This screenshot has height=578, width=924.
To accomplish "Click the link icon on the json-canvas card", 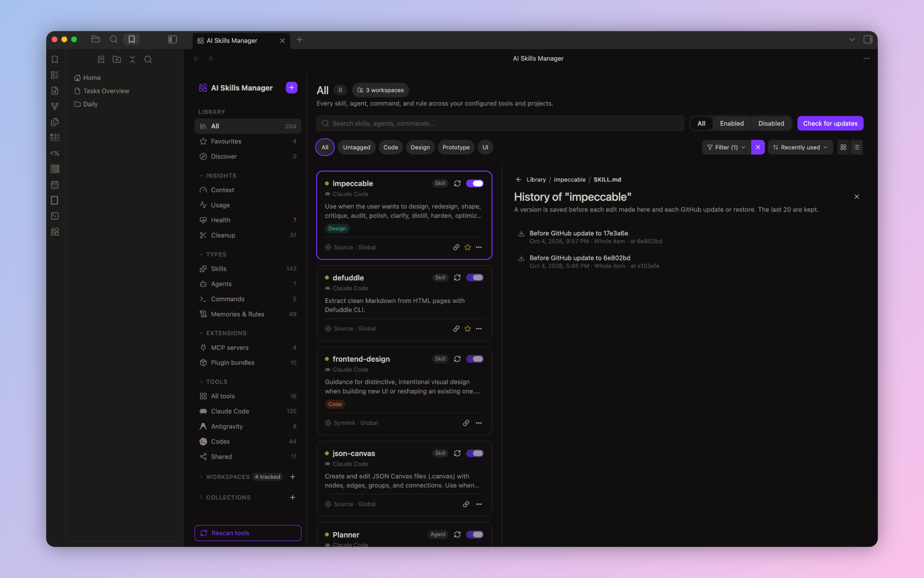I will [466, 504].
